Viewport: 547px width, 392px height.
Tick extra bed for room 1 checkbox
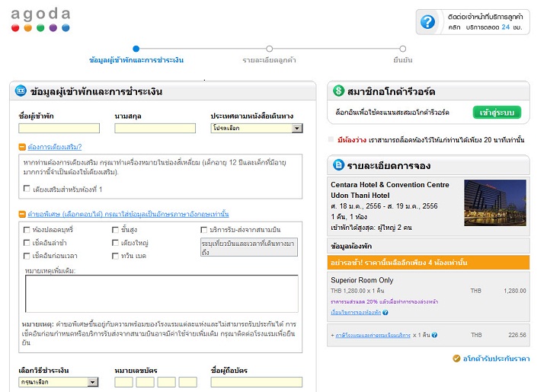pos(27,189)
